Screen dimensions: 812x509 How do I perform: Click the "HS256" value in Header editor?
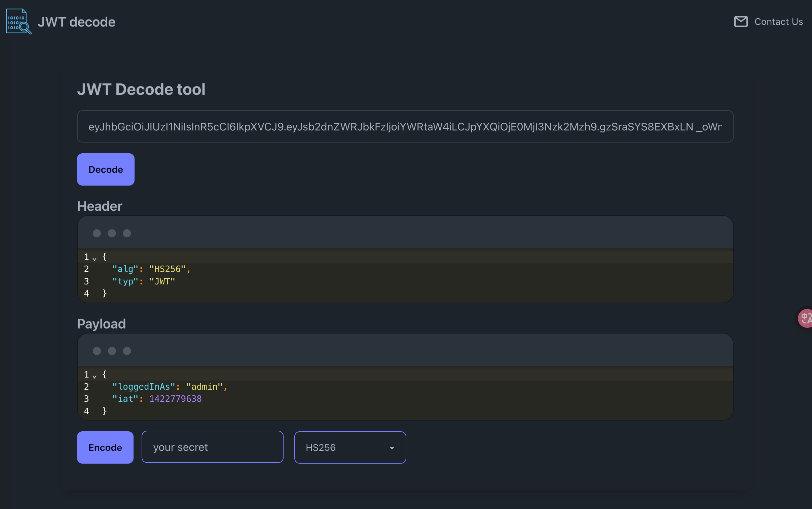click(x=168, y=269)
